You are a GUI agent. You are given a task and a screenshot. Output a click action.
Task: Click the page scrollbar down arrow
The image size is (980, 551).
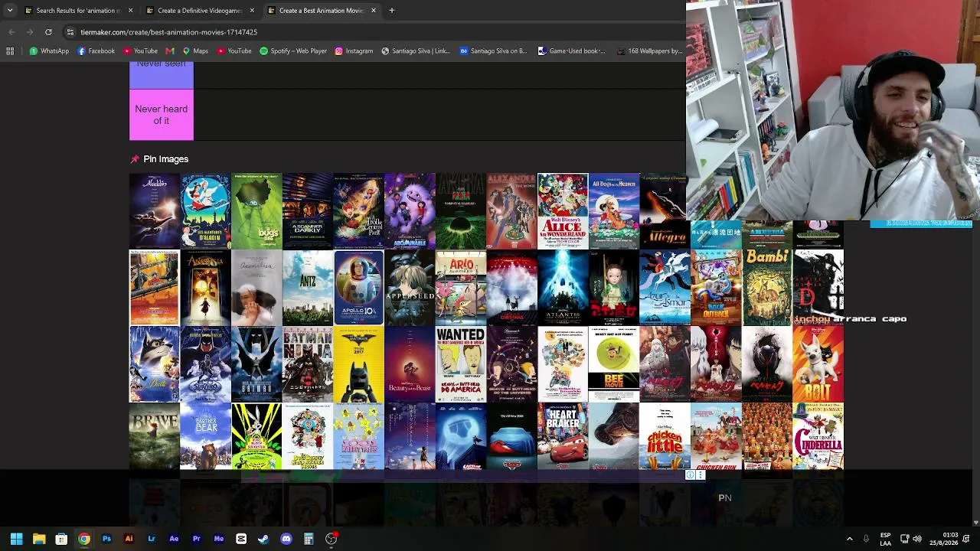tap(975, 523)
